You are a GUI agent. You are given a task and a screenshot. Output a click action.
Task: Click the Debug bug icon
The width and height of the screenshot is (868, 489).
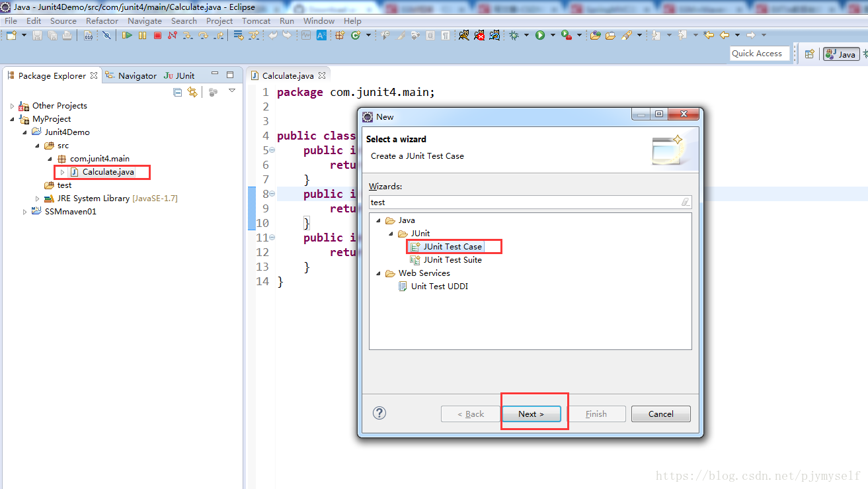point(514,35)
